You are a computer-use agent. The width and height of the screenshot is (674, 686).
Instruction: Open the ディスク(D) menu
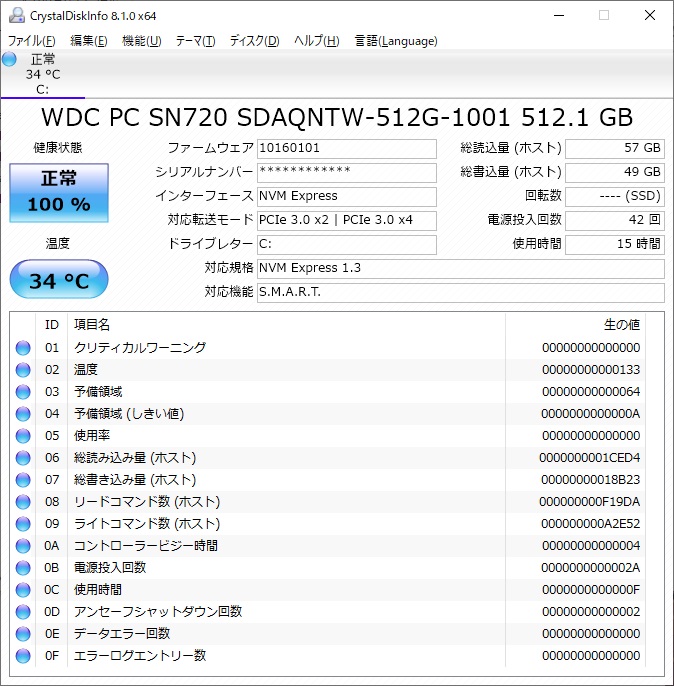pos(255,41)
